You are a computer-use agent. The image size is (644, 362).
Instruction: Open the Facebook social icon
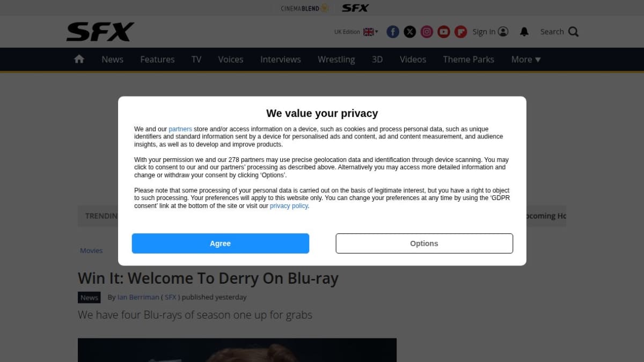393,32
